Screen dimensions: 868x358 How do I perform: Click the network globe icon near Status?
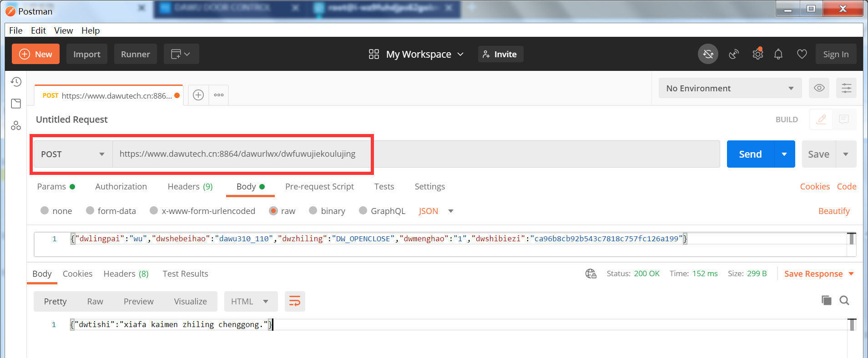point(590,273)
